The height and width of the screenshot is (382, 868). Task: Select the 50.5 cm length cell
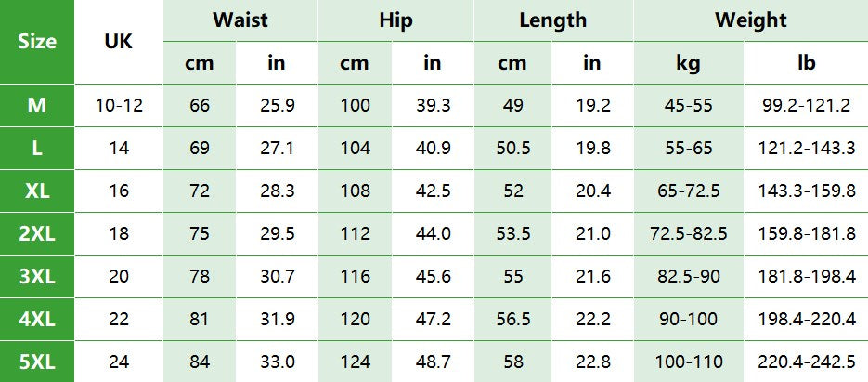[512, 149]
